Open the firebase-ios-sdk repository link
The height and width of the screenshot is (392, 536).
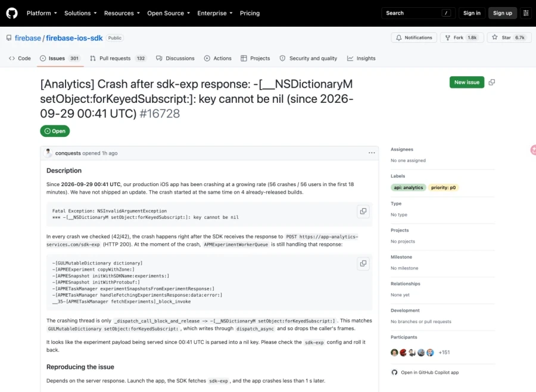(74, 38)
